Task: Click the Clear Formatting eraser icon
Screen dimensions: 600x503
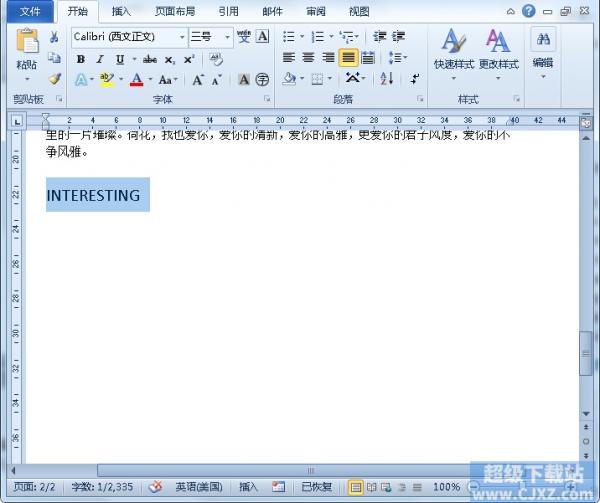Action: point(216,59)
